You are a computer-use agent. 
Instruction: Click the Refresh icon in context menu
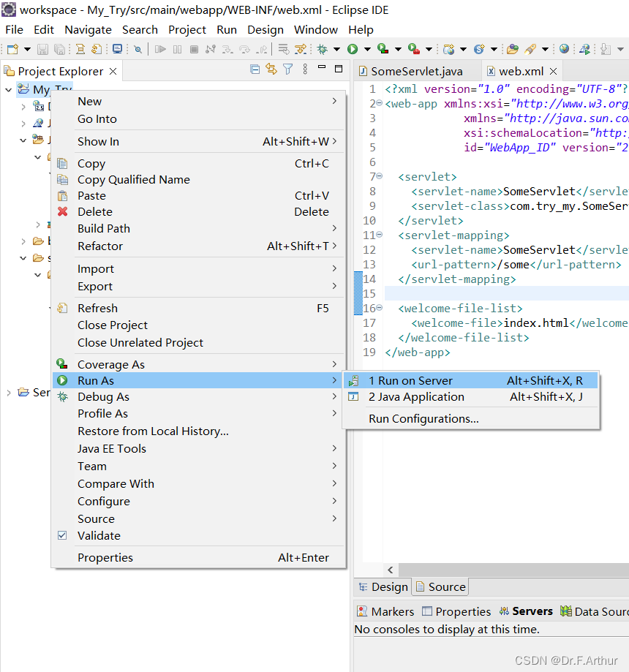[63, 308]
